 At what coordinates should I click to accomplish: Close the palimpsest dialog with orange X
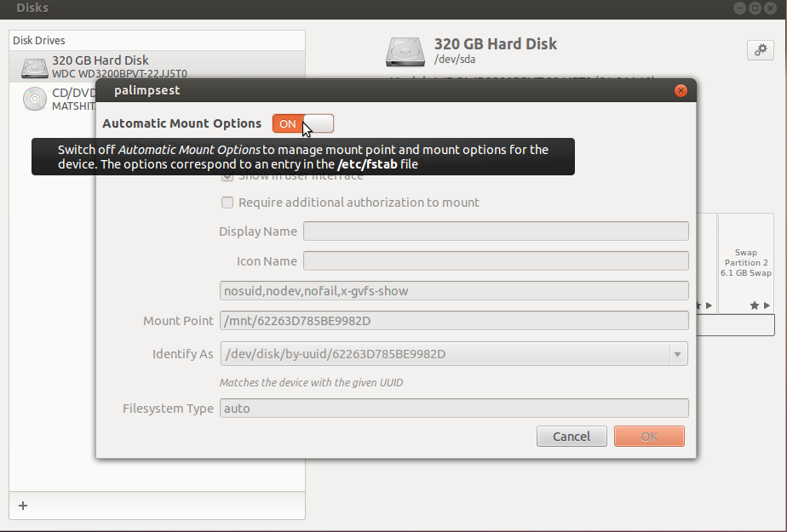tap(681, 90)
